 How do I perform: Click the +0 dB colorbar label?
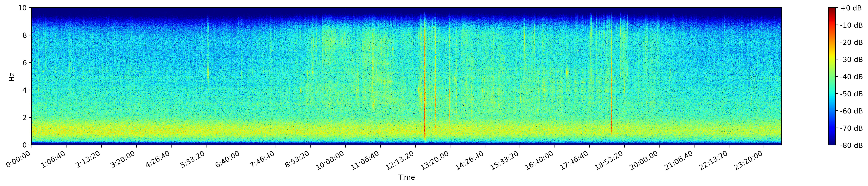click(851, 8)
